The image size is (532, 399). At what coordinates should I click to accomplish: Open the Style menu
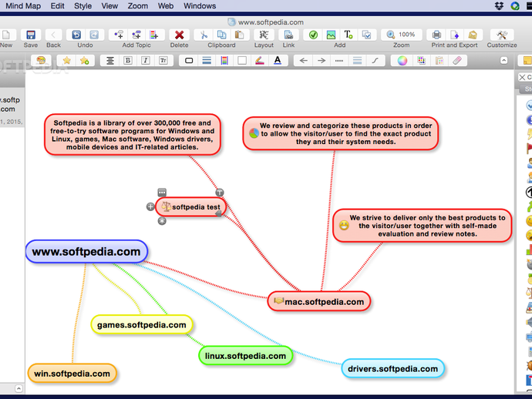(x=82, y=5)
